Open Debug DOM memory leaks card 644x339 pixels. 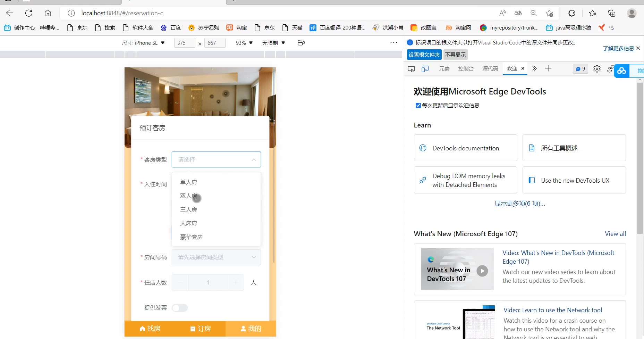click(x=466, y=180)
